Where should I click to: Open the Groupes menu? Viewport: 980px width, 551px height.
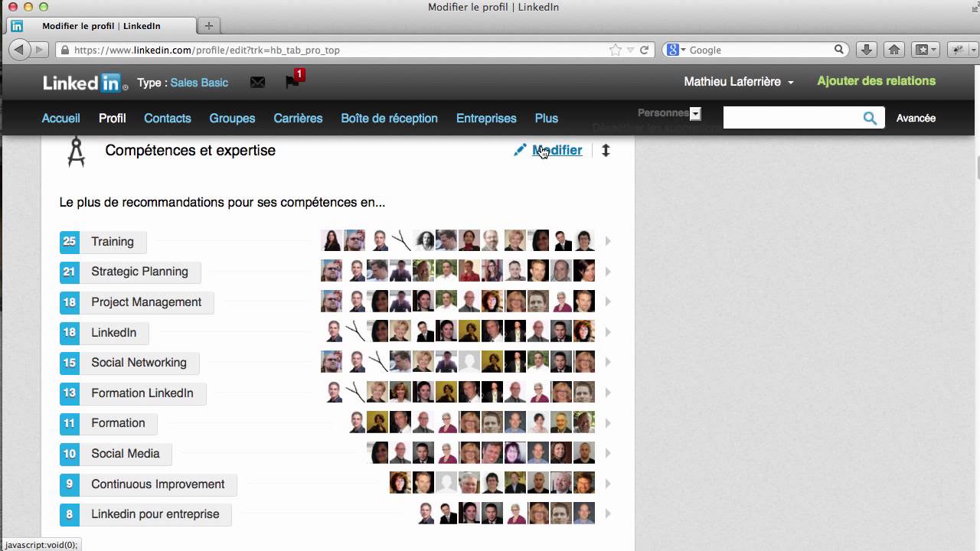pyautogui.click(x=232, y=119)
